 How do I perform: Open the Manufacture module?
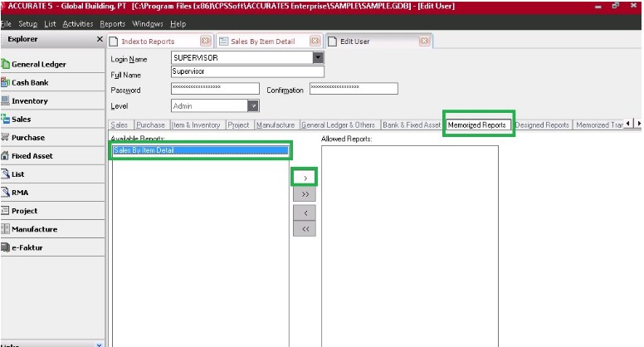[34, 229]
